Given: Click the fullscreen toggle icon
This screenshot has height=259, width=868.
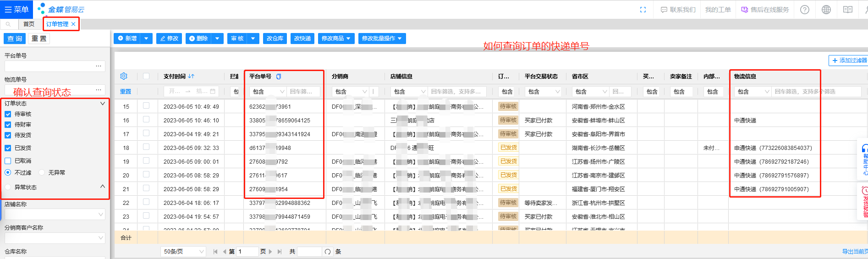Looking at the screenshot, I should point(643,10).
